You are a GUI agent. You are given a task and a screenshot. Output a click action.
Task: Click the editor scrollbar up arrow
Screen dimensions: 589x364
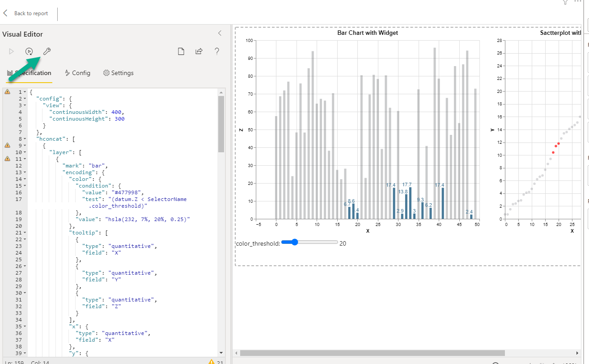pyautogui.click(x=221, y=92)
